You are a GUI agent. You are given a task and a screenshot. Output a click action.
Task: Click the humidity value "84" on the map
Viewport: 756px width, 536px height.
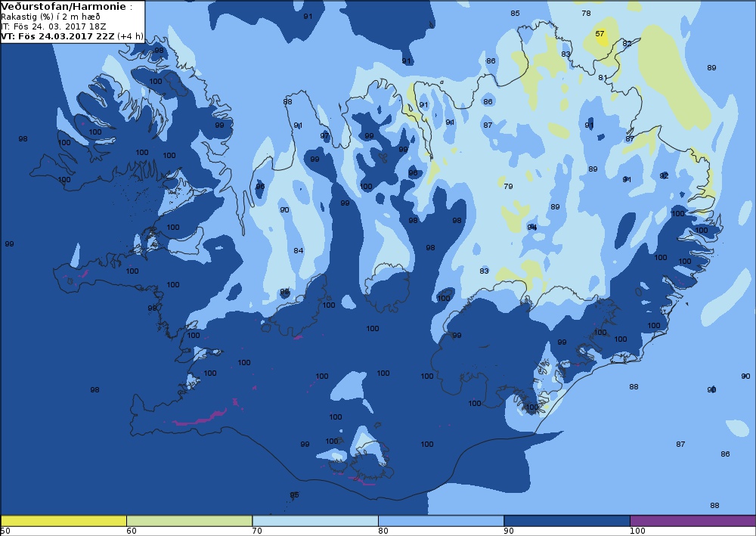[x=299, y=251]
